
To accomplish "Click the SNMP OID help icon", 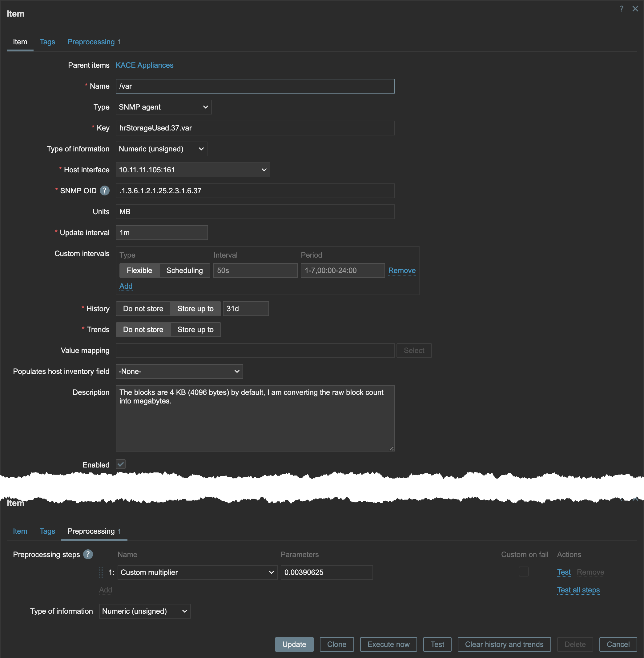I will pos(105,191).
